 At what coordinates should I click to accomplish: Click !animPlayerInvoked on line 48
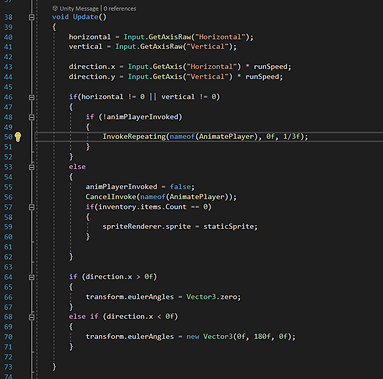[x=141, y=117]
